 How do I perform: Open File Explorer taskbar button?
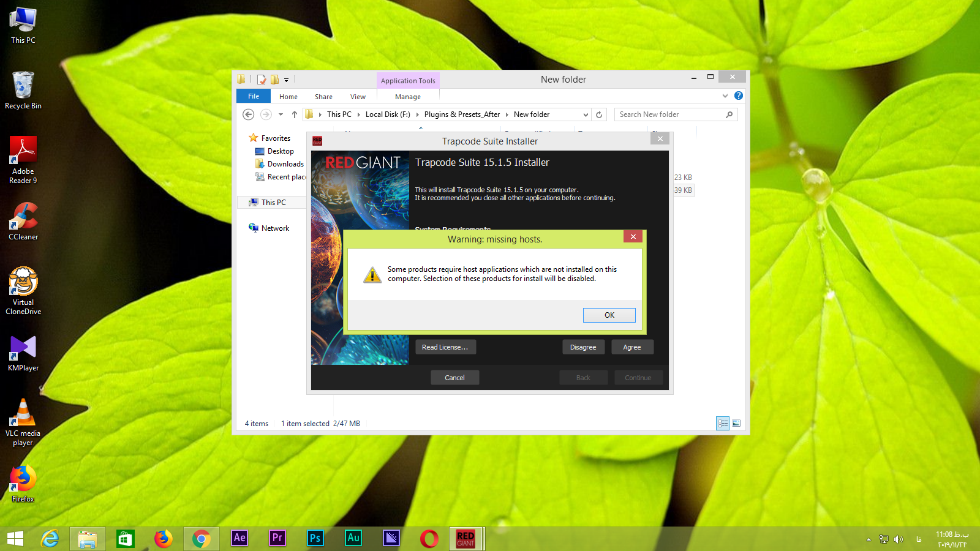coord(88,539)
